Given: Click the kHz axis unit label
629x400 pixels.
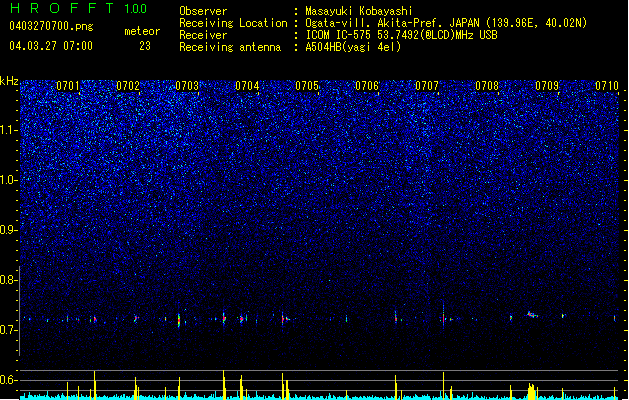Looking at the screenshot, I should 9,81.
